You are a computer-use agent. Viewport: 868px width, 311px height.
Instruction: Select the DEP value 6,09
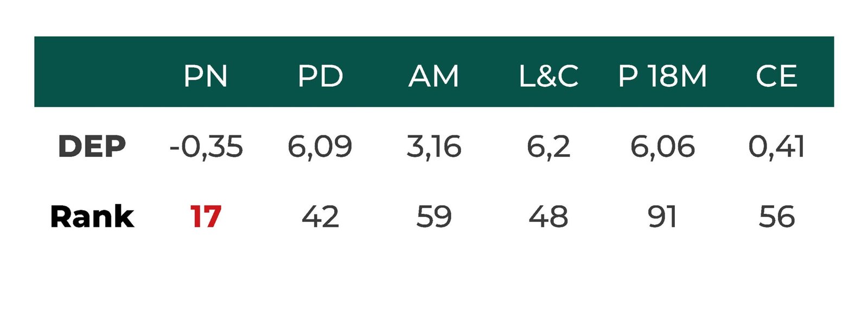tap(320, 147)
